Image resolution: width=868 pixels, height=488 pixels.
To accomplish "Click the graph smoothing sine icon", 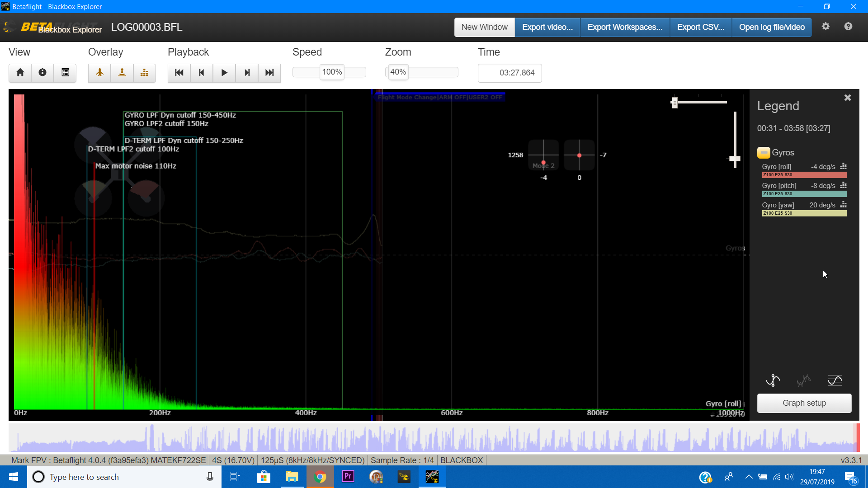I will [x=835, y=380].
